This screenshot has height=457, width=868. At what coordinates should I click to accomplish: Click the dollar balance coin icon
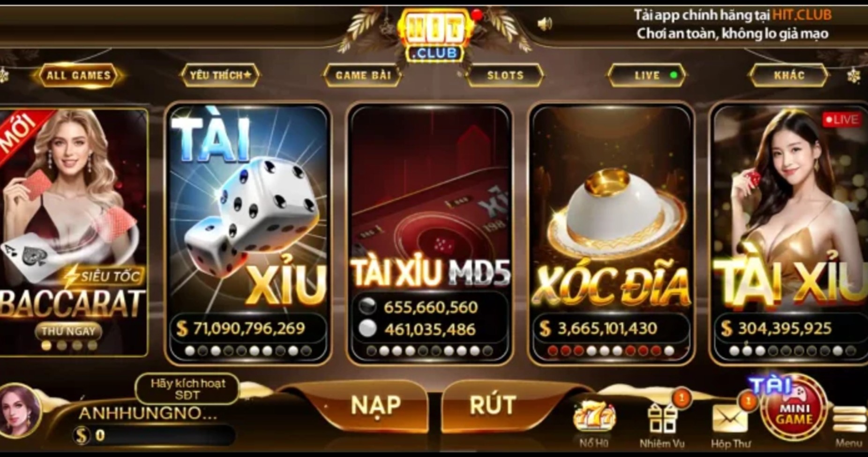coord(81,435)
